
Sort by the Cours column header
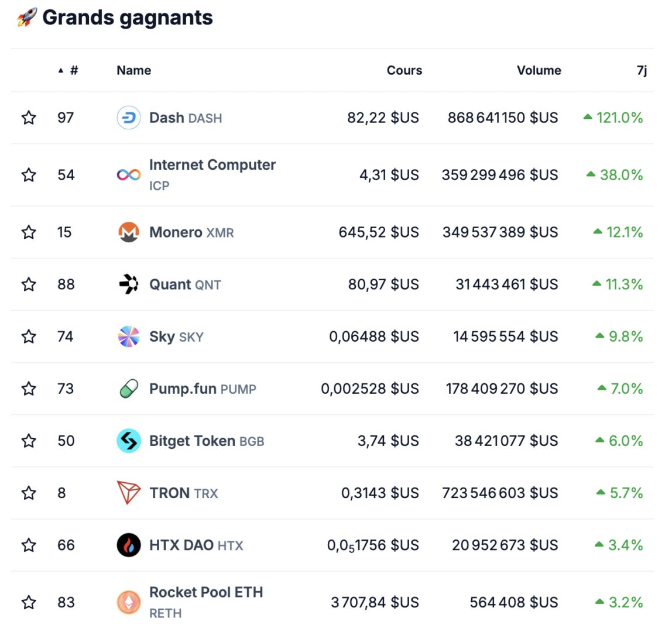click(x=404, y=70)
